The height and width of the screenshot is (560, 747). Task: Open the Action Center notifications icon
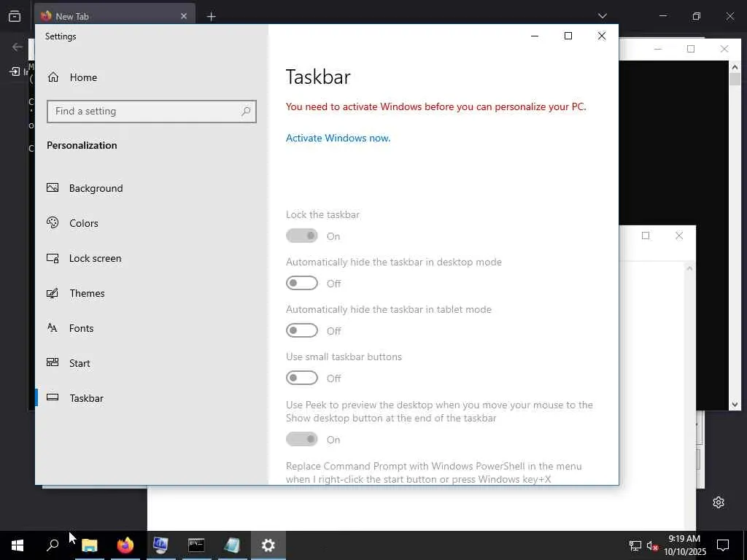tap(723, 545)
